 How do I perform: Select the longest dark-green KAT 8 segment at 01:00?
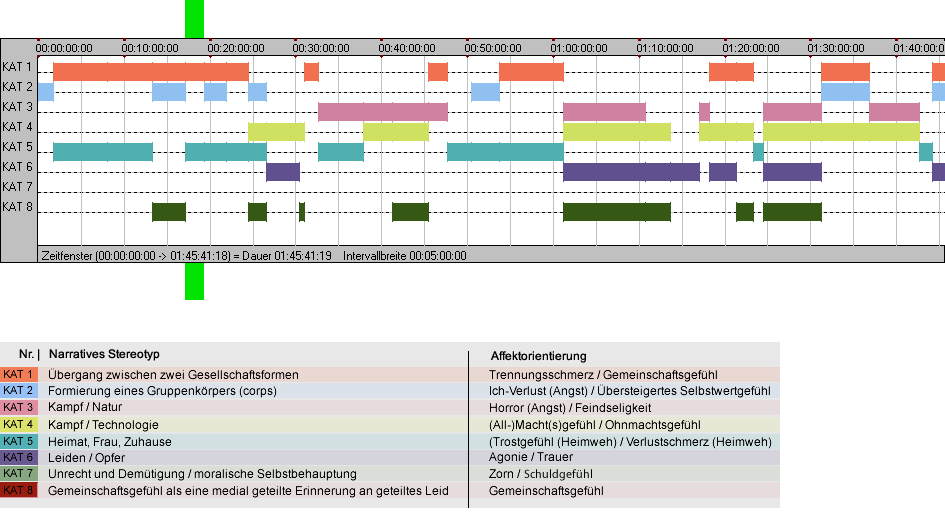pos(617,212)
